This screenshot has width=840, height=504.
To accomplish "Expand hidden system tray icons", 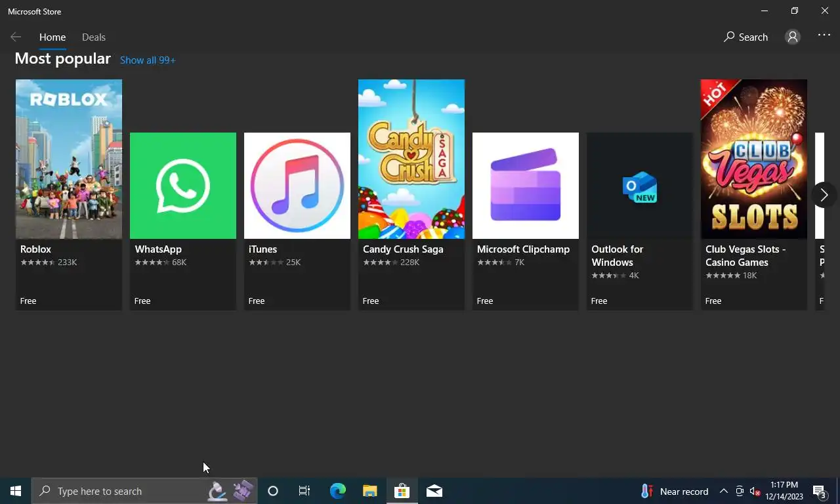I will point(724,491).
